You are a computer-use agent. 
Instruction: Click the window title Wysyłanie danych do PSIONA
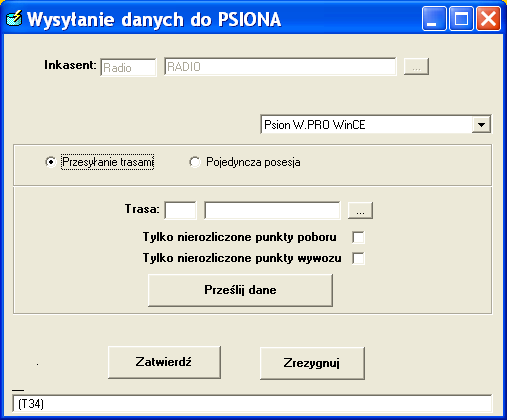coord(154,19)
